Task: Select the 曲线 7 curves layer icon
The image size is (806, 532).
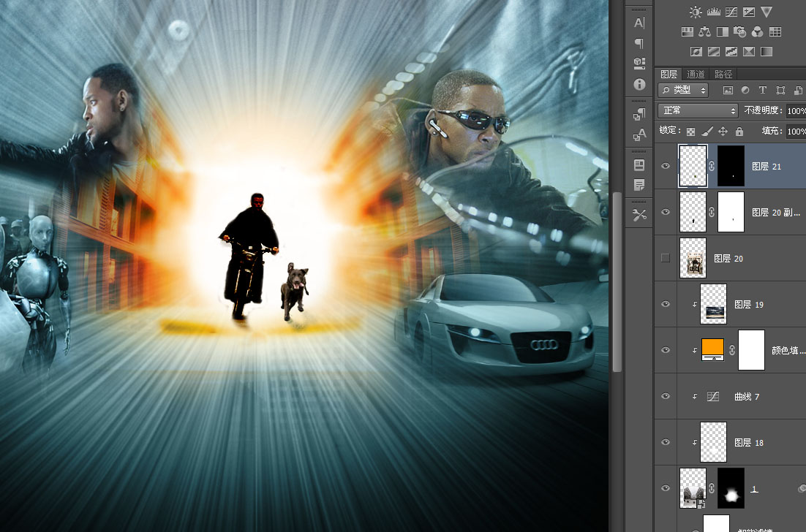Action: 712,396
